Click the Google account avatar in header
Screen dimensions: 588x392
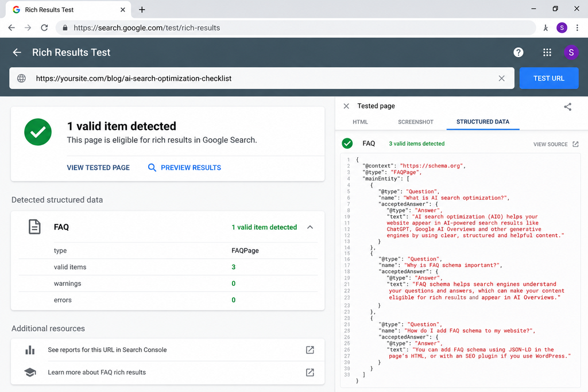pyautogui.click(x=571, y=52)
